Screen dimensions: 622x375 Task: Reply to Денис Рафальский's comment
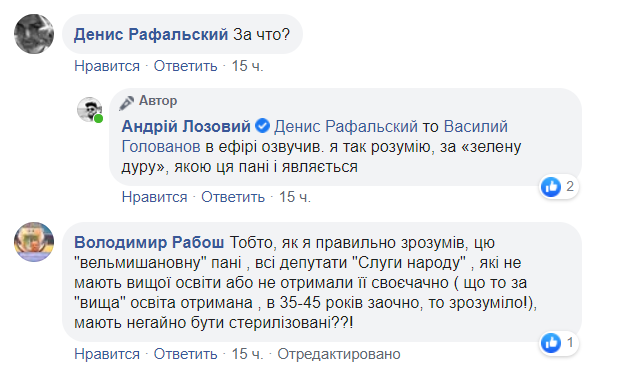186,66
